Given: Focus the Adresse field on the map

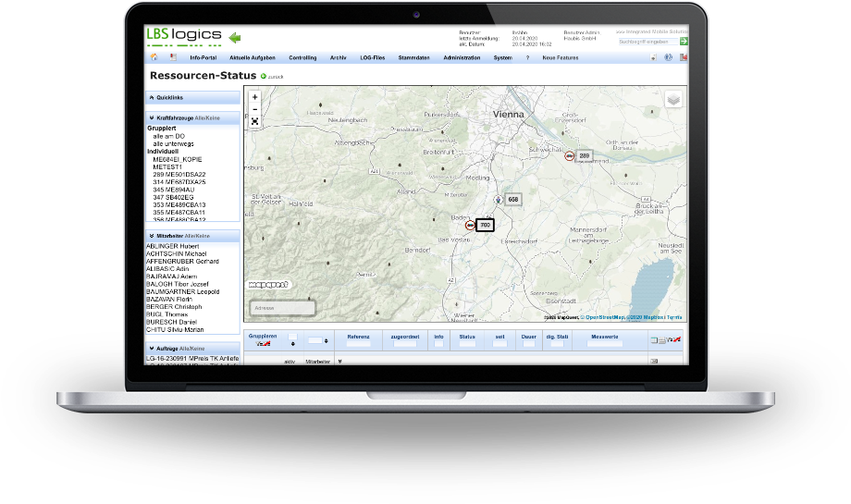Looking at the screenshot, I should [282, 308].
